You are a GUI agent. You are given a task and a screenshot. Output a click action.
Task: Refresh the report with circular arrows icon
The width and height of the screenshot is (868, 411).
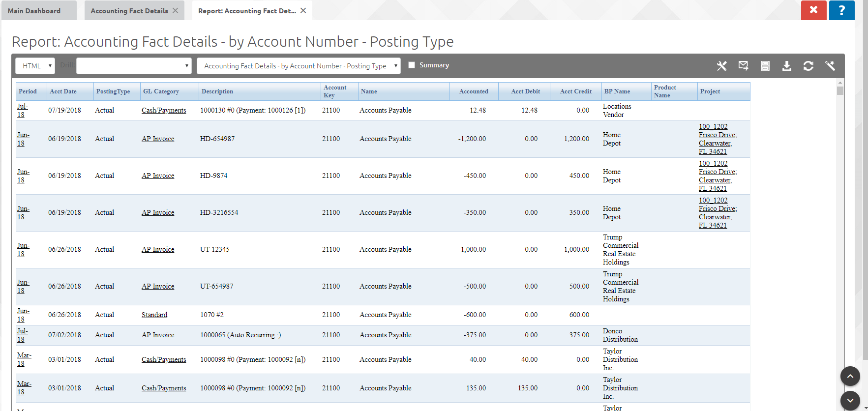click(x=808, y=66)
